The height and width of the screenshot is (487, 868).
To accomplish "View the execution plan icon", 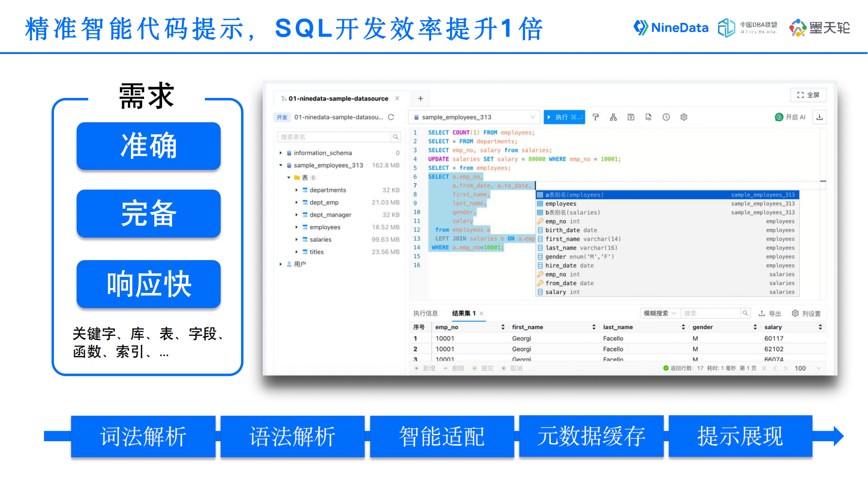I will click(613, 117).
